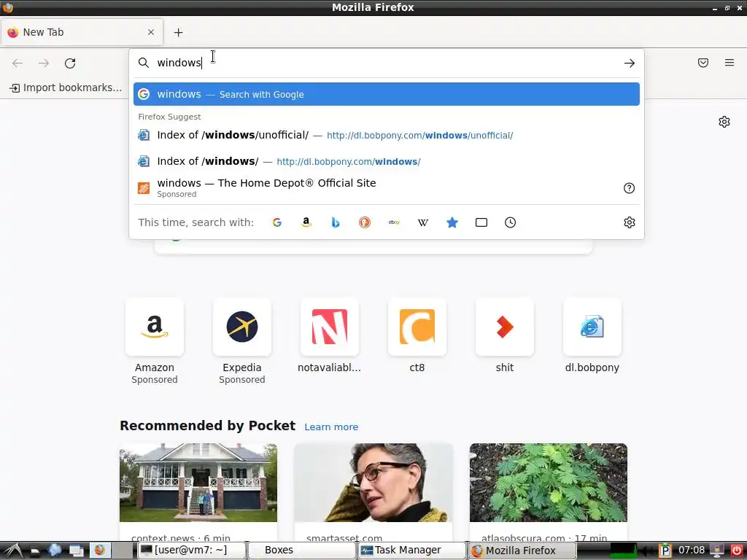Search this time with Bing icon
Image resolution: width=747 pixels, height=560 pixels.
click(x=336, y=222)
